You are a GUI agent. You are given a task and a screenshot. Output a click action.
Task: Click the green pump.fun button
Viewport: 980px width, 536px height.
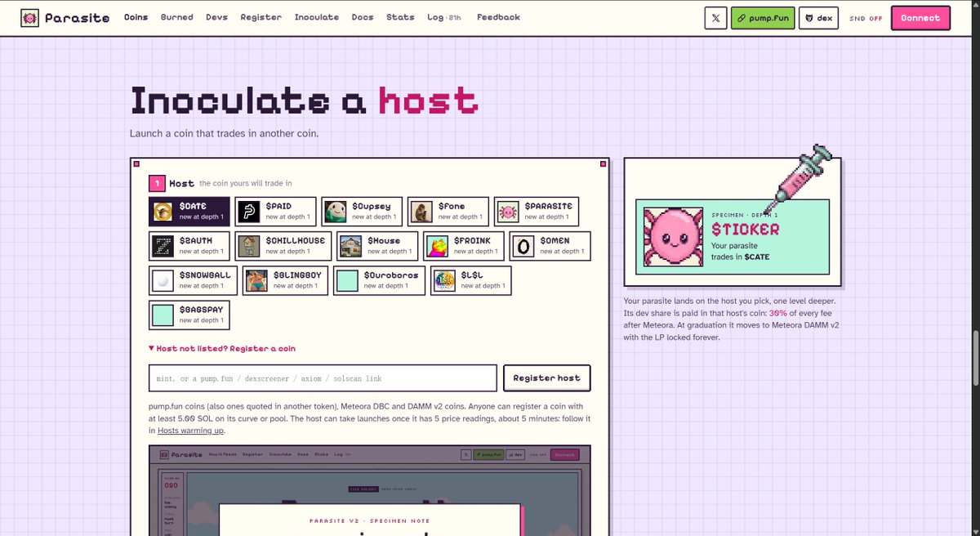pyautogui.click(x=763, y=18)
